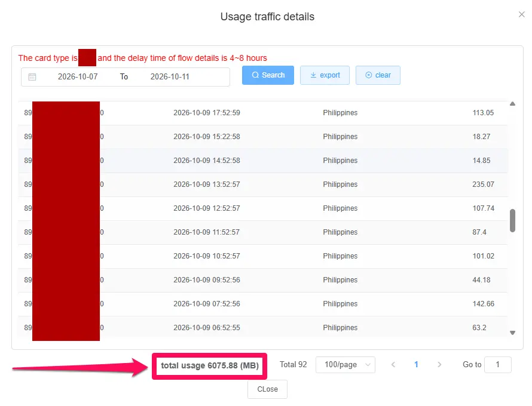Viewport: 532px width, 406px height.
Task: Go to next page arrow
Action: point(439,365)
